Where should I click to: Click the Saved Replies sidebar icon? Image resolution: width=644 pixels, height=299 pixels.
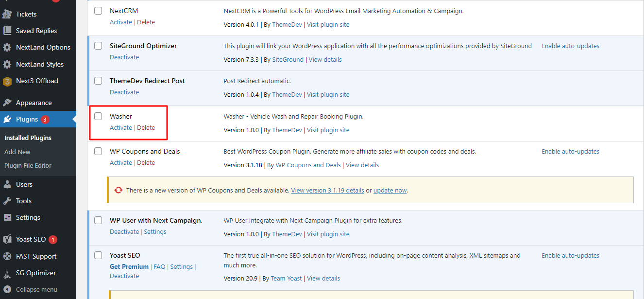7,31
